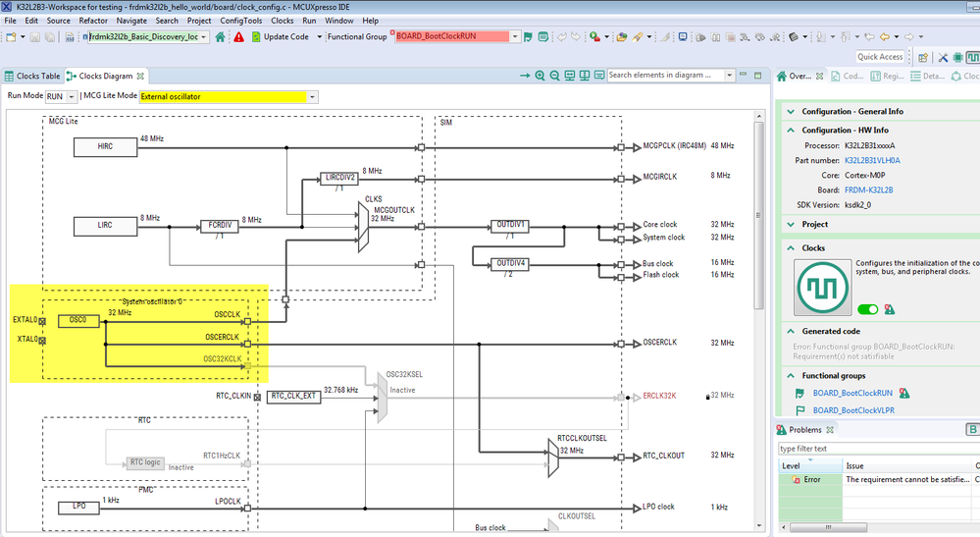
Task: Collapse the Clocks section
Action: click(792, 248)
